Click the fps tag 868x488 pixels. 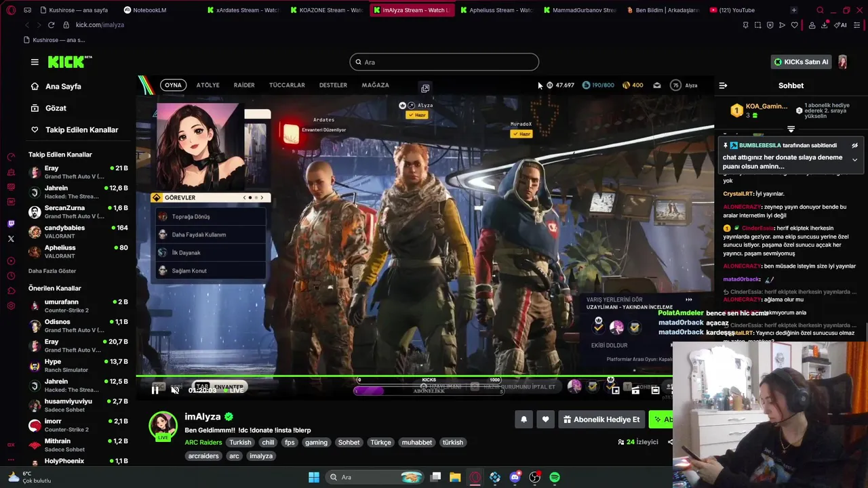point(290,443)
